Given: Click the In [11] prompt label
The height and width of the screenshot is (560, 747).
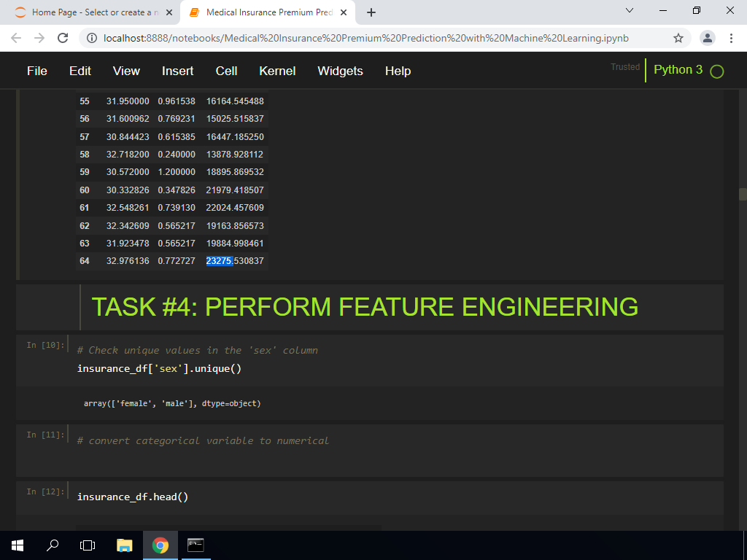Looking at the screenshot, I should tap(45, 435).
